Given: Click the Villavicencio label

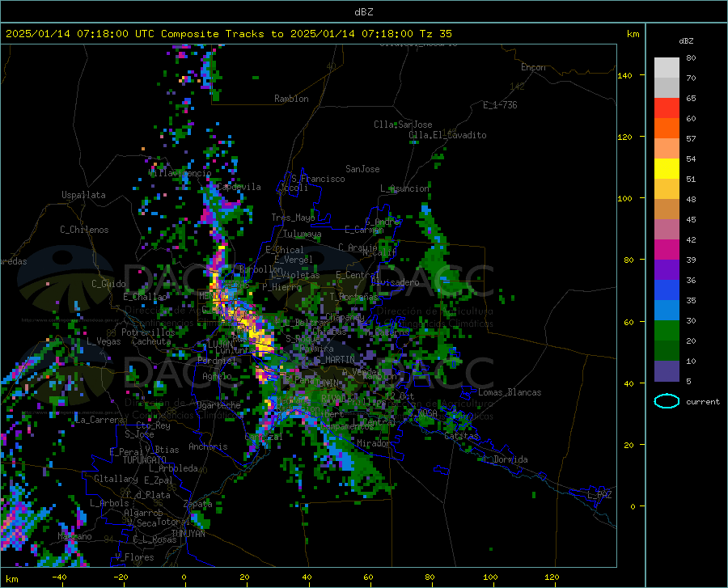Looking at the screenshot, I should tap(180, 173).
